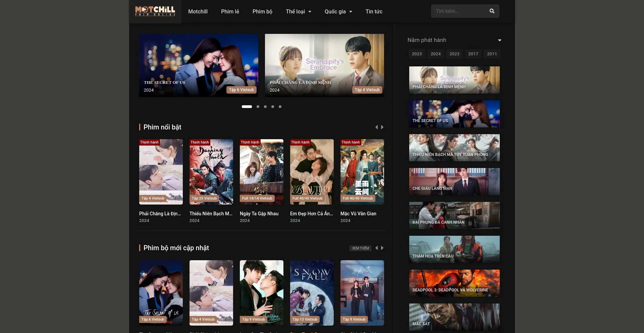The image size is (644, 333).
Task: Expand the Thể loại dropdown menu
Action: tap(298, 11)
